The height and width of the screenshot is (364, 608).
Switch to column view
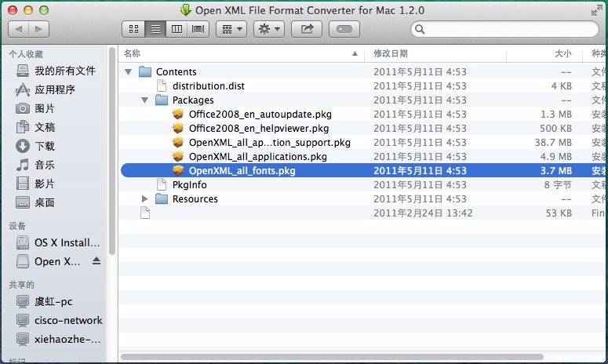pyautogui.click(x=177, y=29)
